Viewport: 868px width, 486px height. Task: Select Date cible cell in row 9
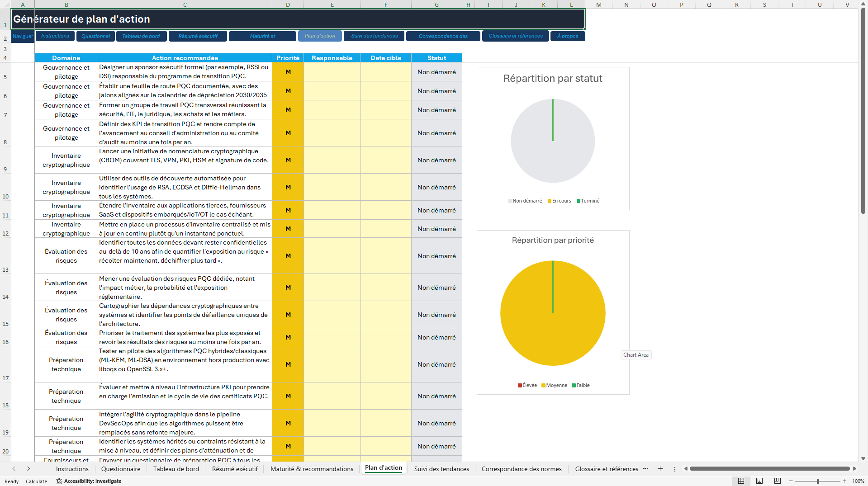click(x=386, y=160)
